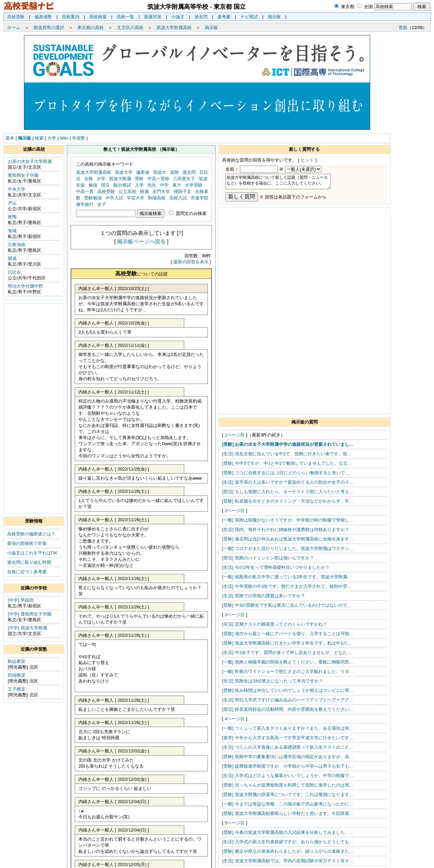Open the 一般人(未選択) dropdown

(303, 169)
